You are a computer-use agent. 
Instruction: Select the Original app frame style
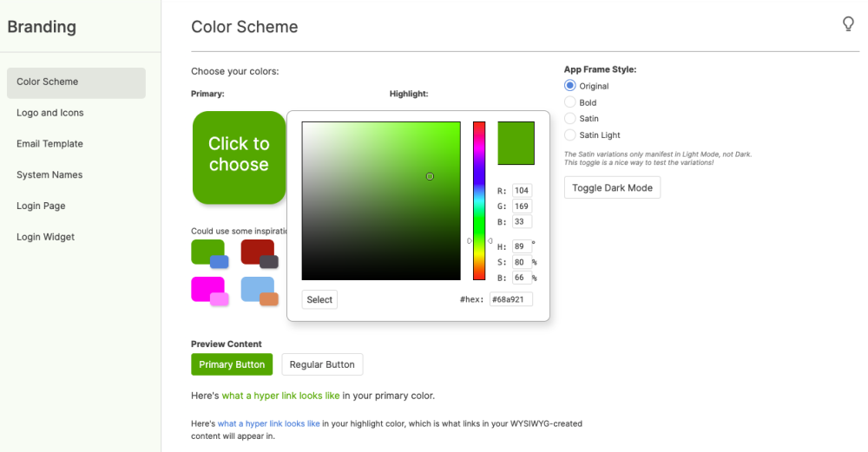570,86
